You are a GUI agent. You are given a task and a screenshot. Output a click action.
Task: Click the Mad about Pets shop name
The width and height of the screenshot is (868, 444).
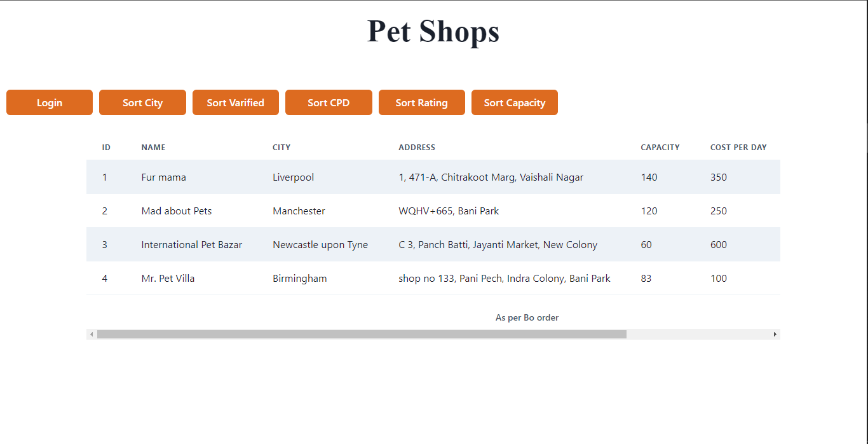click(x=177, y=211)
